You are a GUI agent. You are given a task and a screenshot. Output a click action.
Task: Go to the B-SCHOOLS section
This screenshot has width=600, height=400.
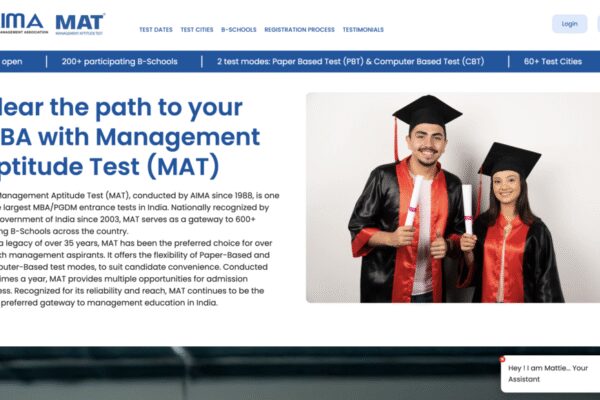click(x=239, y=29)
